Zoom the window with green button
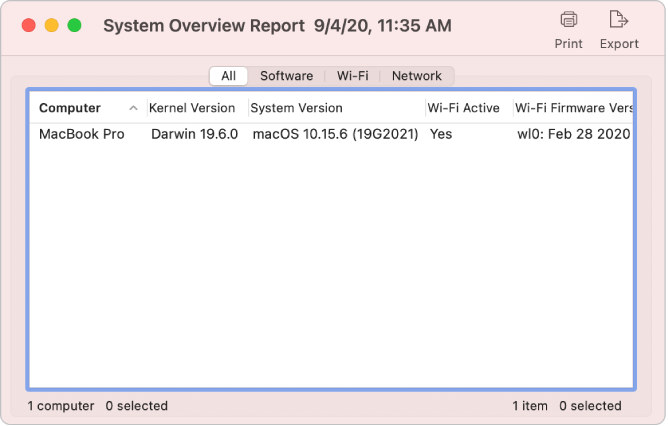The image size is (668, 426). 74,25
